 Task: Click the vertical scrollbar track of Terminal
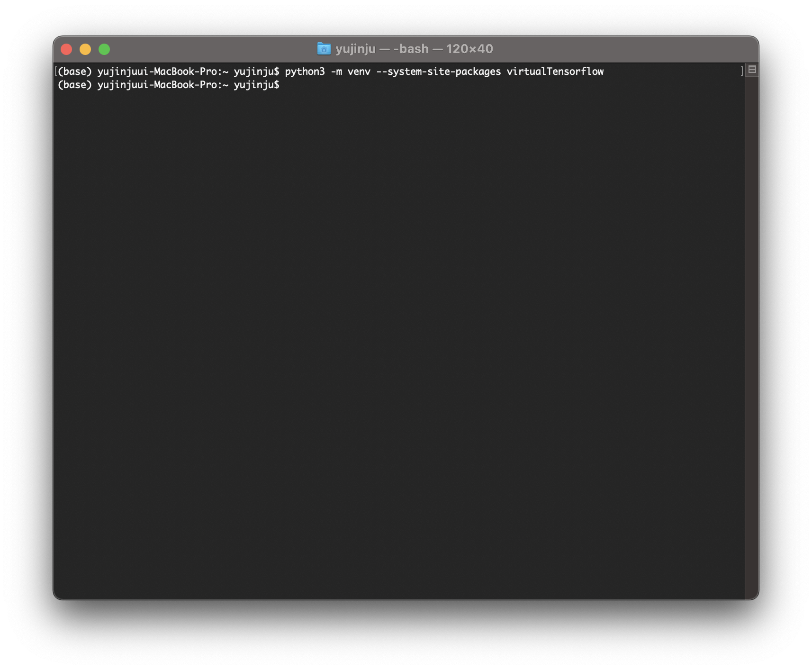click(x=751, y=332)
